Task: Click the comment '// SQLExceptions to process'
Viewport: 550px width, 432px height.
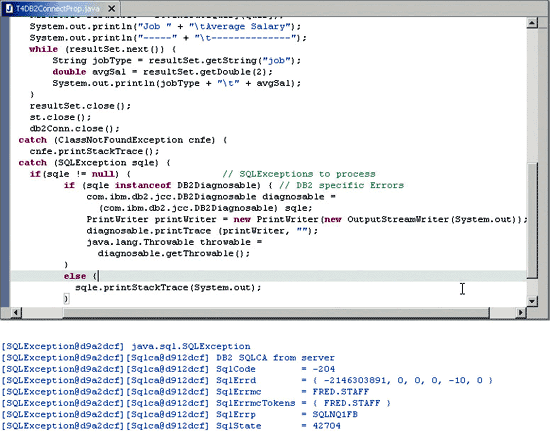Action: (299, 174)
